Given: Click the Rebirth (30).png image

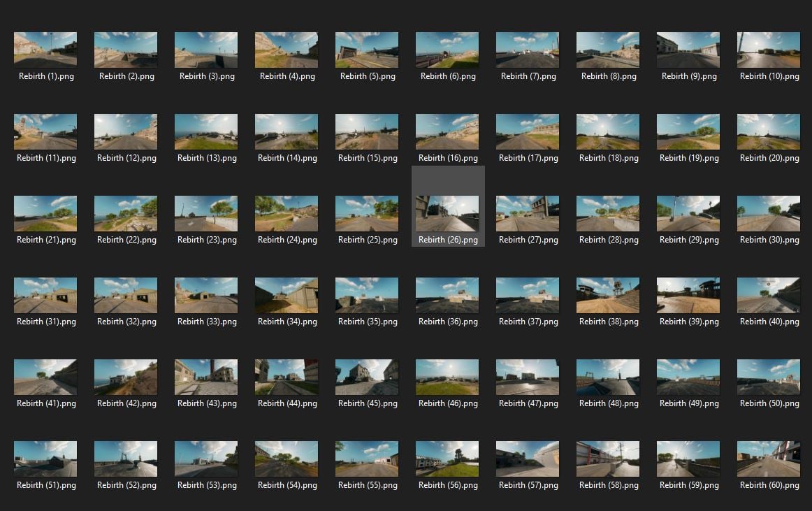Looking at the screenshot, I should tap(769, 213).
